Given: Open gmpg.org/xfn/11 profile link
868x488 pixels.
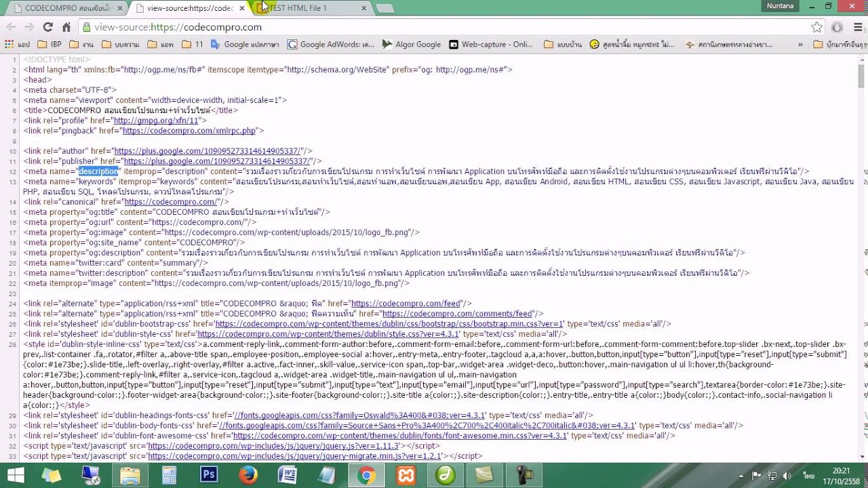Looking at the screenshot, I should (155, 121).
